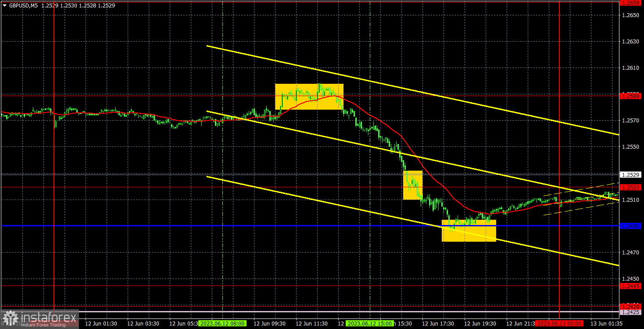Click the 1.2450 price axis label
Image resolution: width=644 pixels, height=329 pixels.
point(630,279)
